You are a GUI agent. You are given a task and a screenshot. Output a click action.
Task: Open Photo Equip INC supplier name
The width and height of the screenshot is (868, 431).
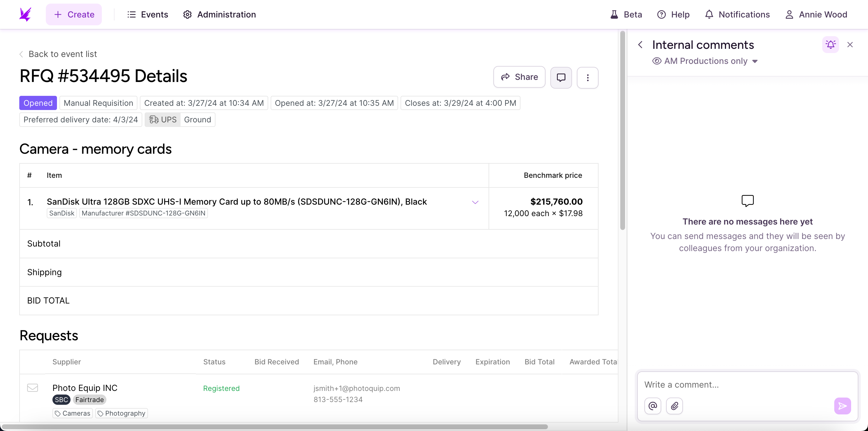[85, 388]
